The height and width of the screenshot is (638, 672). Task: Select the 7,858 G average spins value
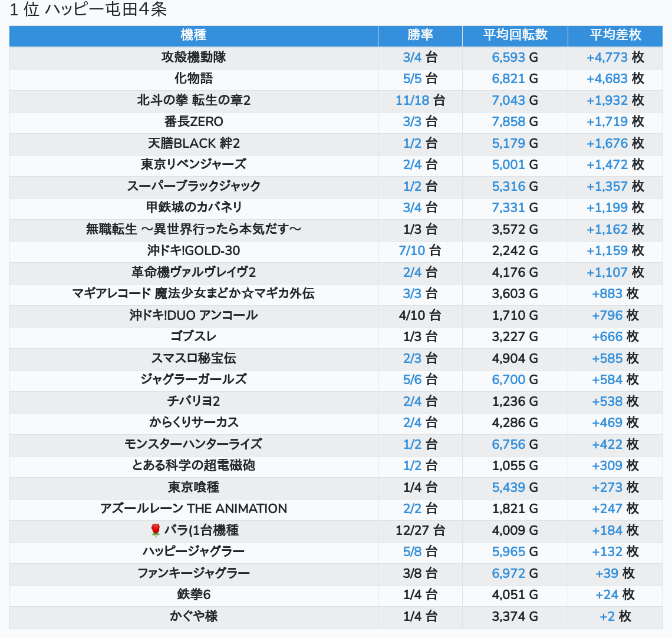[x=515, y=121]
